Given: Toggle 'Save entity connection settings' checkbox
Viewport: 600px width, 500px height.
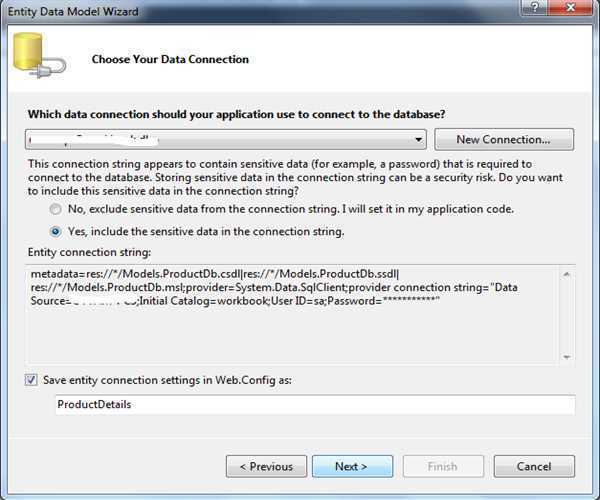Looking at the screenshot, I should [x=33, y=380].
